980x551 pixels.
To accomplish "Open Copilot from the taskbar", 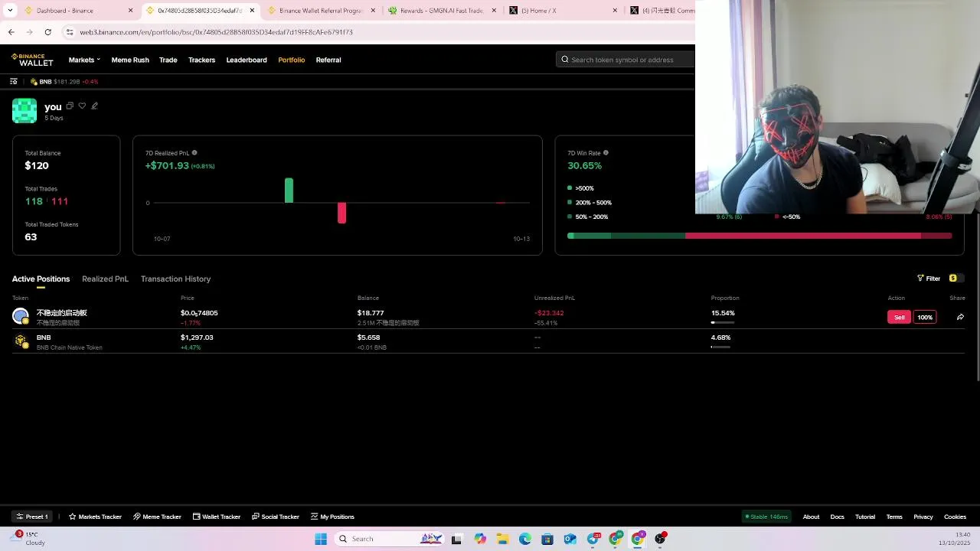I will point(480,539).
